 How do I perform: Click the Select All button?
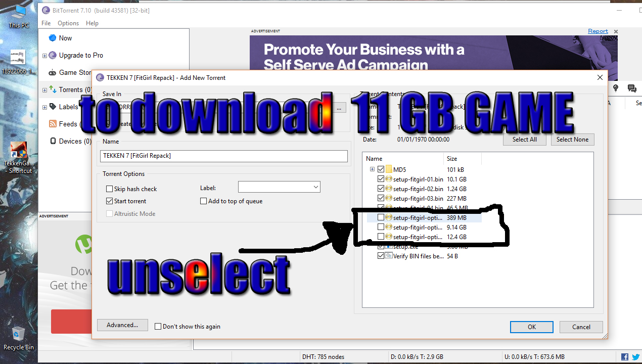[525, 140]
